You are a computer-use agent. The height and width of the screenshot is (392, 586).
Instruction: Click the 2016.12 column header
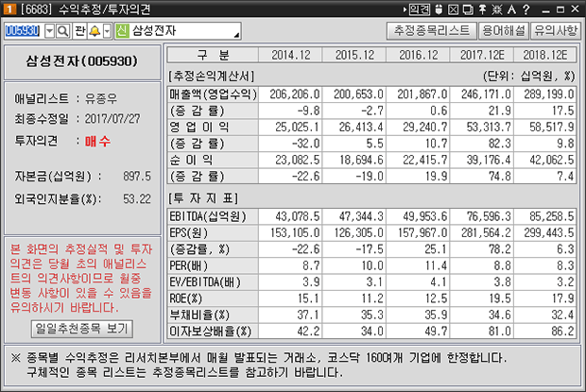coord(418,55)
